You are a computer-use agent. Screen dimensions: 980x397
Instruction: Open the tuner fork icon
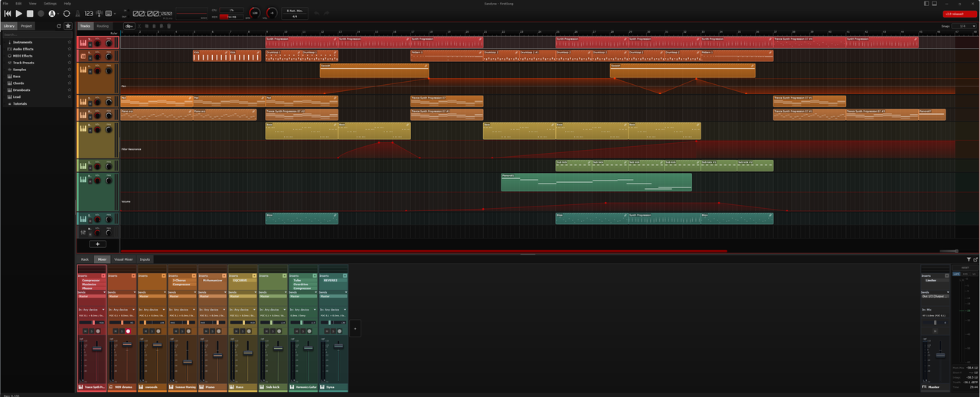point(98,13)
